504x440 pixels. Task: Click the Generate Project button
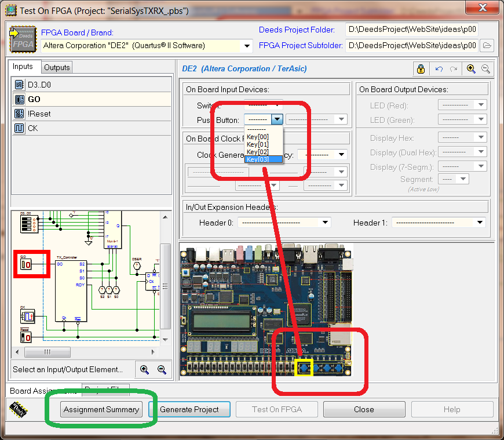click(x=189, y=409)
